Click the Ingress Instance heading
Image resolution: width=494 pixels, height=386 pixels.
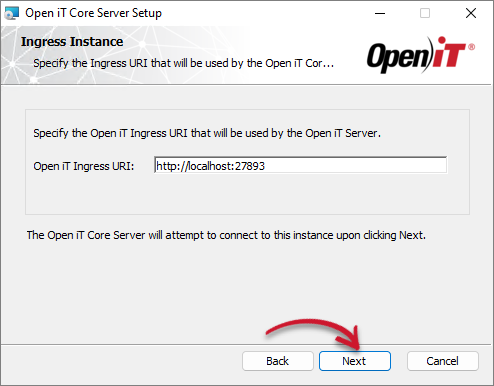coord(72,42)
